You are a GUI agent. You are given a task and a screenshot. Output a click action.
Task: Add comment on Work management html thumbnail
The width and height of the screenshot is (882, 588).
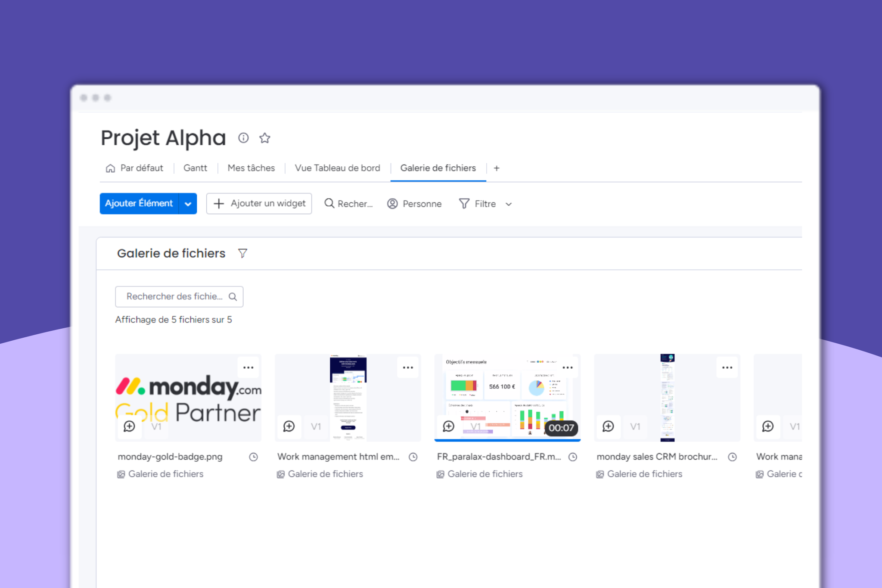[289, 426]
